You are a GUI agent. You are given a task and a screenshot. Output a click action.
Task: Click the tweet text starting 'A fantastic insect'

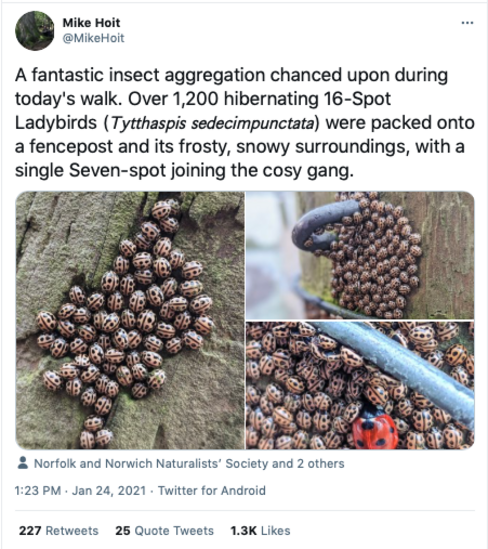(245, 123)
